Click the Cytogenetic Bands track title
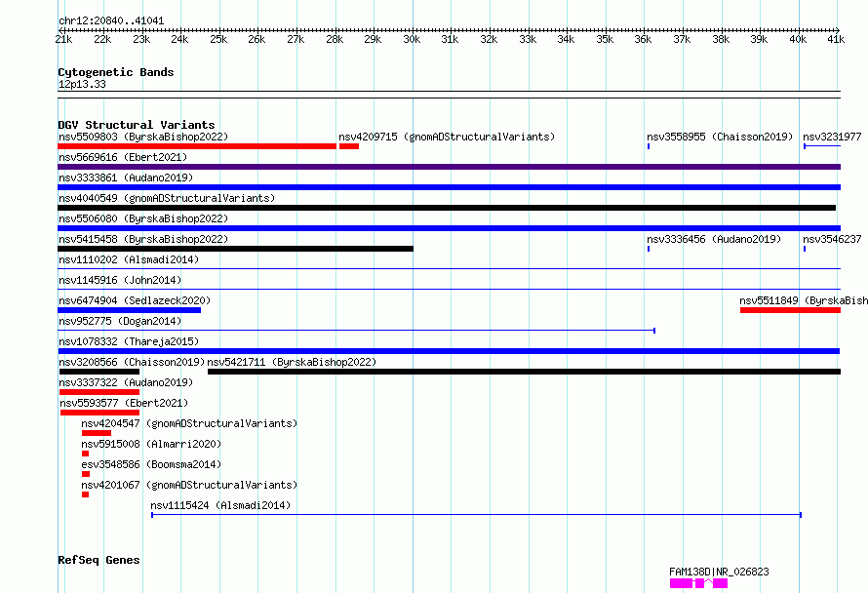 (x=116, y=72)
